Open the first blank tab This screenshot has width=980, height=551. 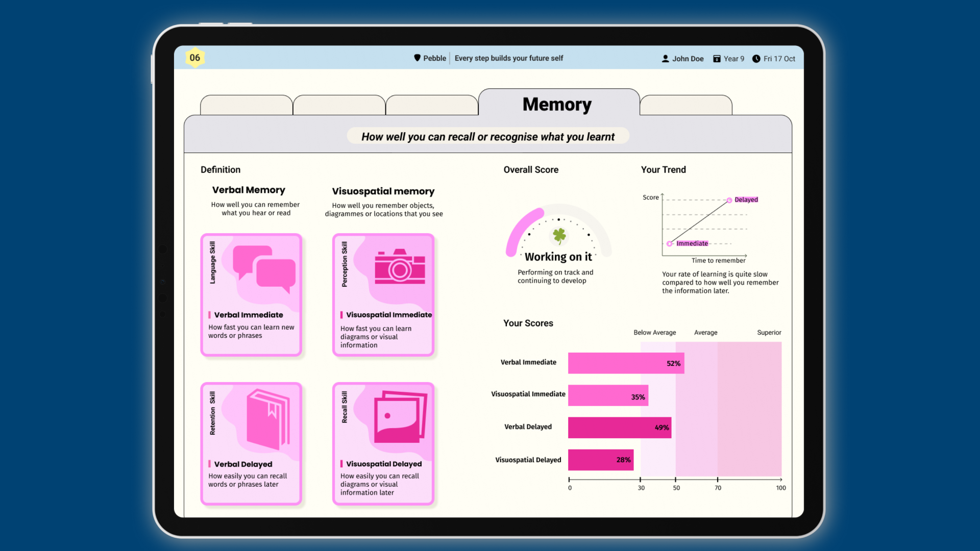[x=246, y=105]
